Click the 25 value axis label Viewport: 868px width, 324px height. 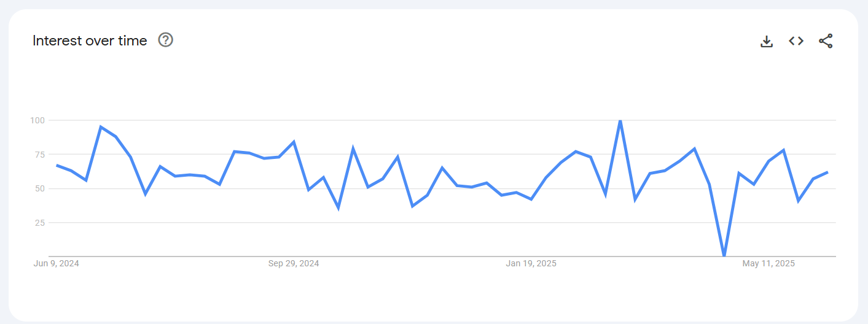(40, 223)
